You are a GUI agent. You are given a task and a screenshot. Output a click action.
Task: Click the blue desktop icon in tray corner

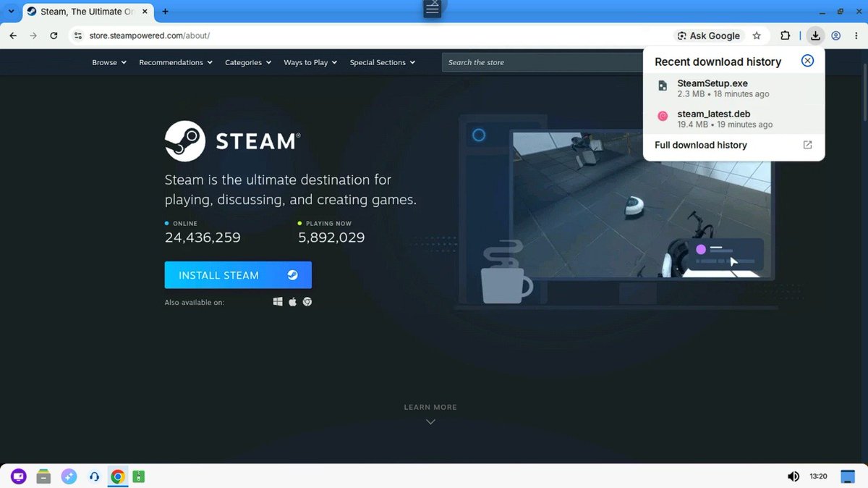(x=848, y=476)
